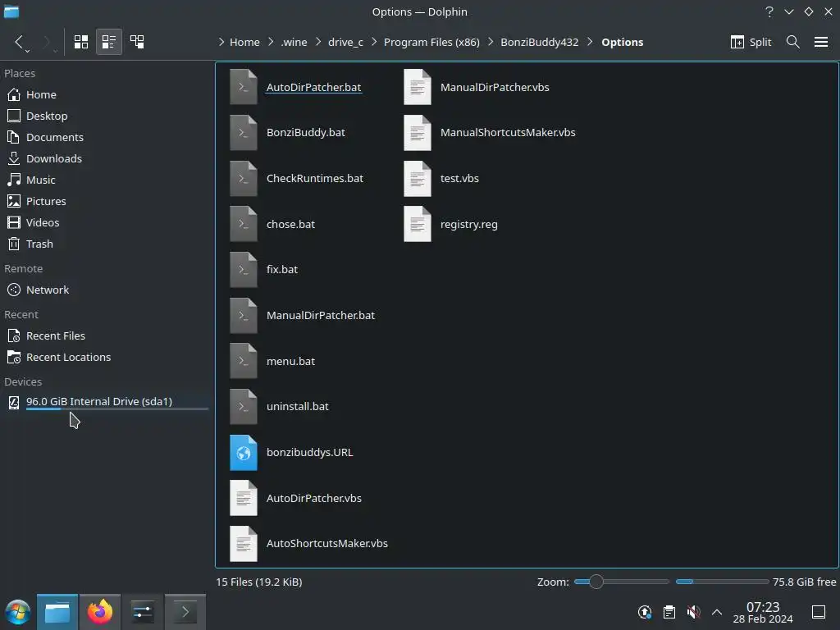Viewport: 840px width, 630px height.
Task: Switch to Details tree view mode
Action: click(x=137, y=42)
